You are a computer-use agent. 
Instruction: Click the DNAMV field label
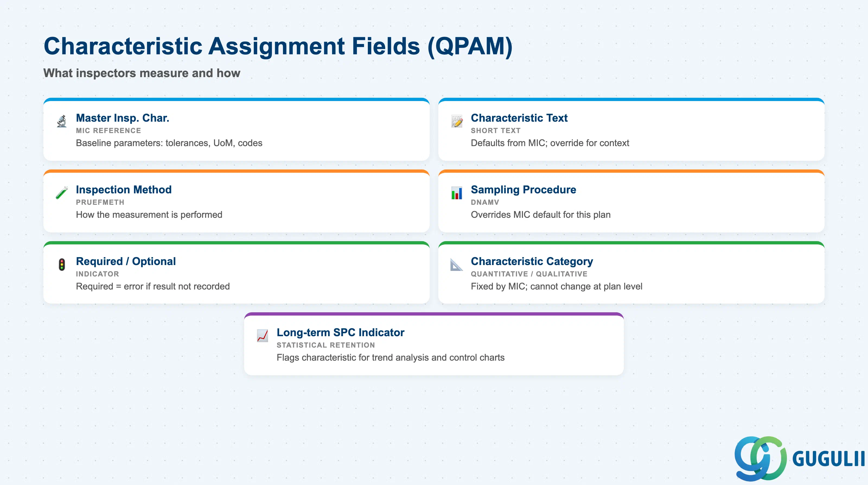pos(485,202)
